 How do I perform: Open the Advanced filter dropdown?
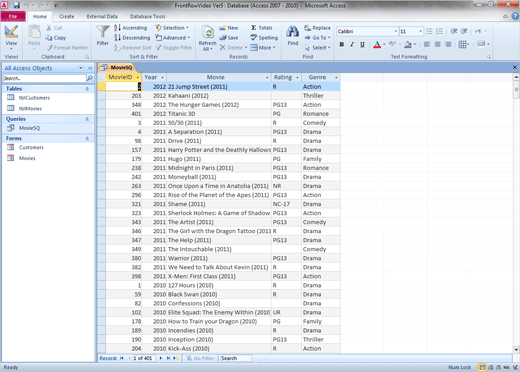coord(173,38)
